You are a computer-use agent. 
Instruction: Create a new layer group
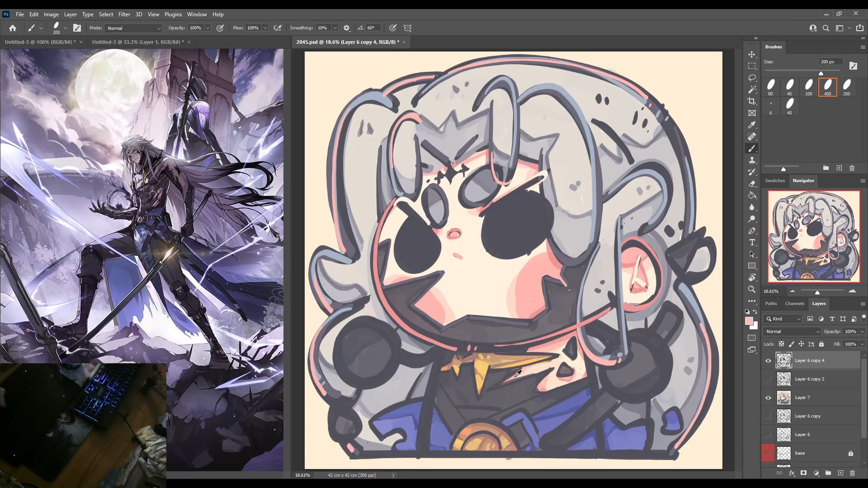coord(828,473)
